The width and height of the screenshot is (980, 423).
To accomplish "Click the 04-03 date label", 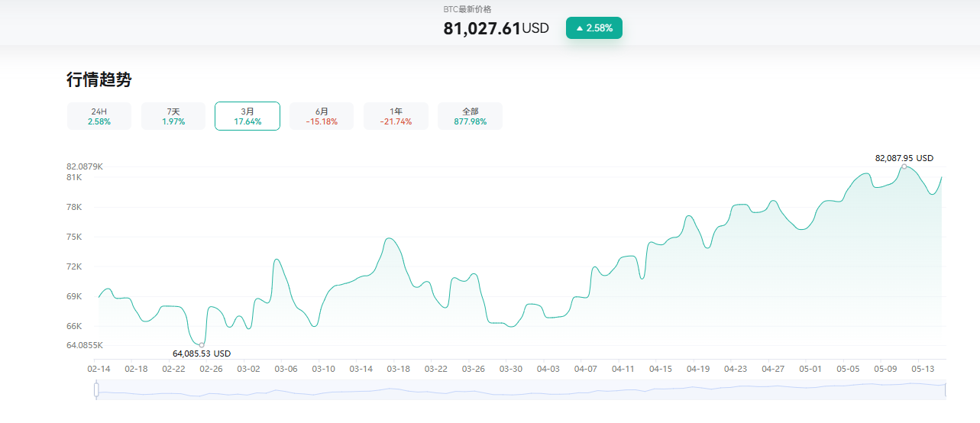I will [x=548, y=369].
